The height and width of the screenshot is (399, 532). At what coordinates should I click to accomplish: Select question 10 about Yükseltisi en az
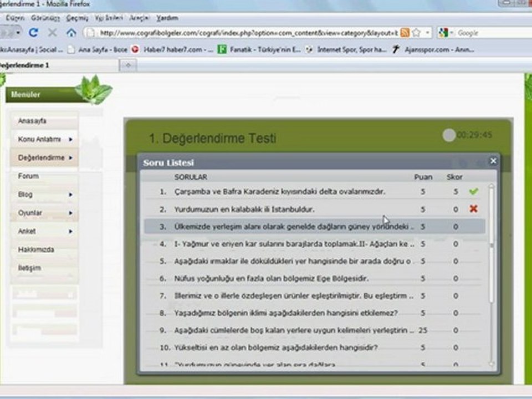(315, 347)
